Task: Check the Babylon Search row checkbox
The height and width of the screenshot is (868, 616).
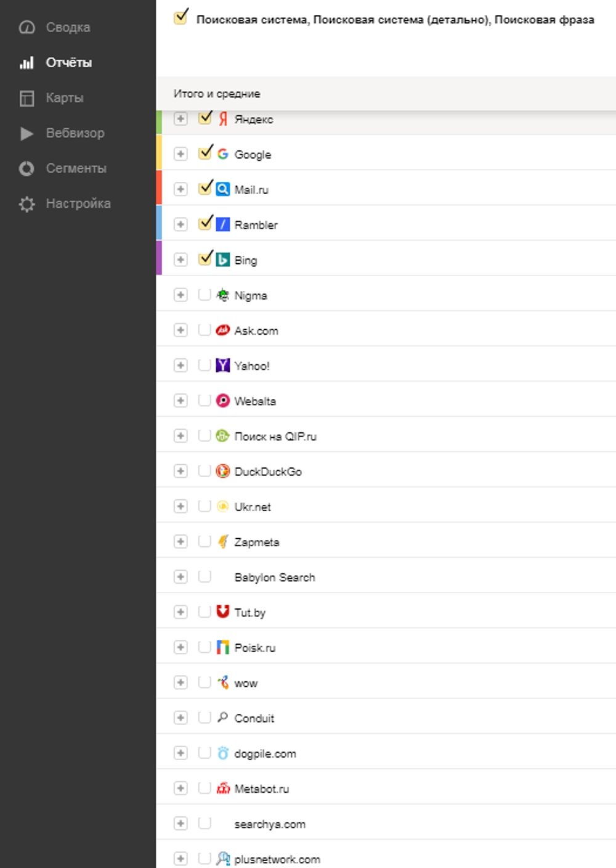Action: pos(205,576)
